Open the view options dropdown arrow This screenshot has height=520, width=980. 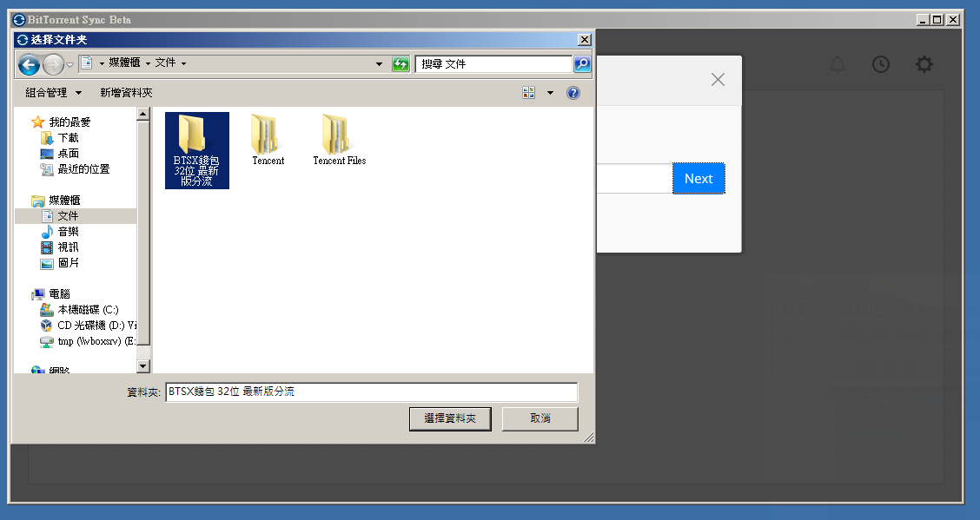click(x=550, y=93)
